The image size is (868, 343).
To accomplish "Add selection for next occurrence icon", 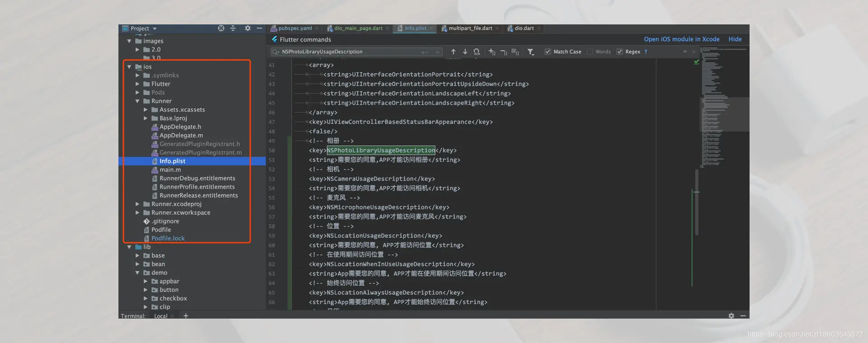I will click(492, 52).
